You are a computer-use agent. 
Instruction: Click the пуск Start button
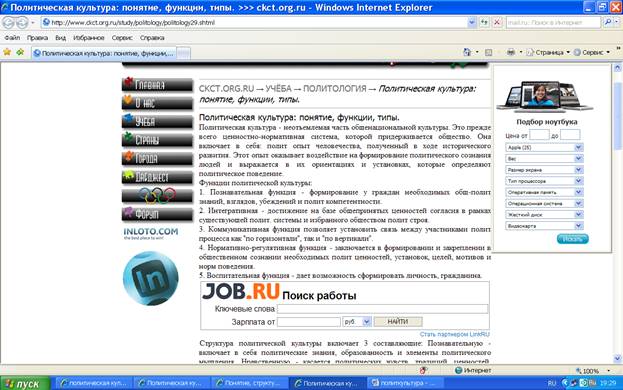pos(25,384)
